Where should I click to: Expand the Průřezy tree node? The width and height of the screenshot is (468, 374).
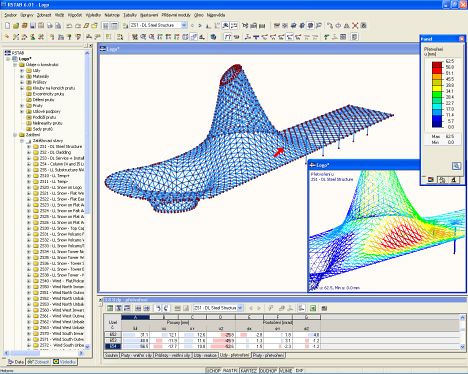point(22,82)
